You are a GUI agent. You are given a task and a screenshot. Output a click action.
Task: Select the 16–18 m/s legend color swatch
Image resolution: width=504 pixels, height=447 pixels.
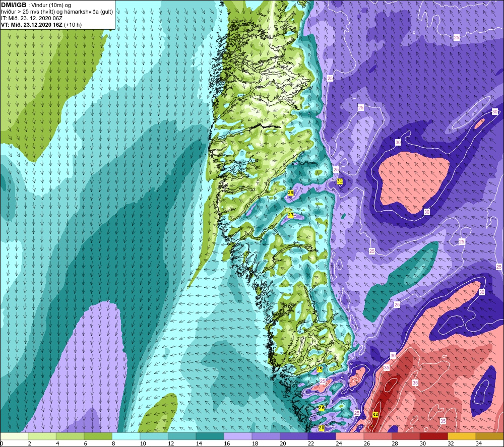coord(238,436)
